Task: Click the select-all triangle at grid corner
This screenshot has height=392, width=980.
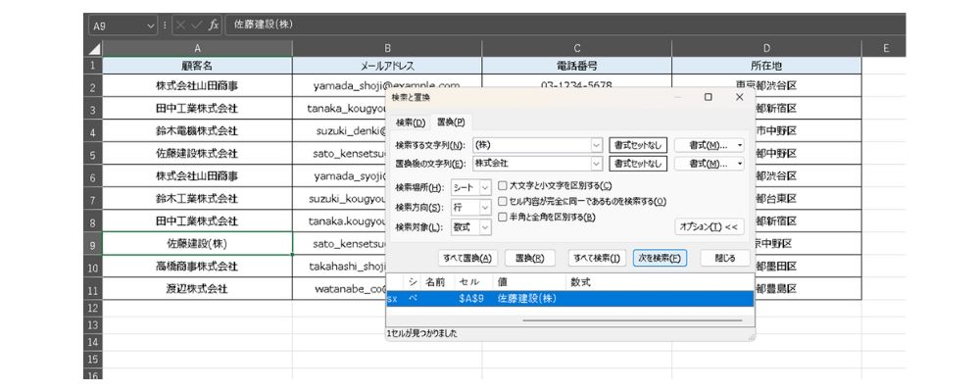Action: click(94, 48)
